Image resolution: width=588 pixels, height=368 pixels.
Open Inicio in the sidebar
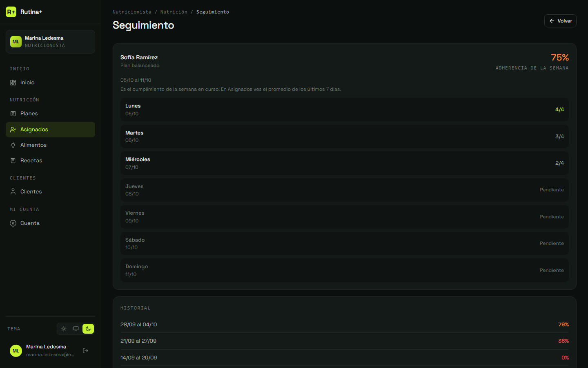click(50, 83)
